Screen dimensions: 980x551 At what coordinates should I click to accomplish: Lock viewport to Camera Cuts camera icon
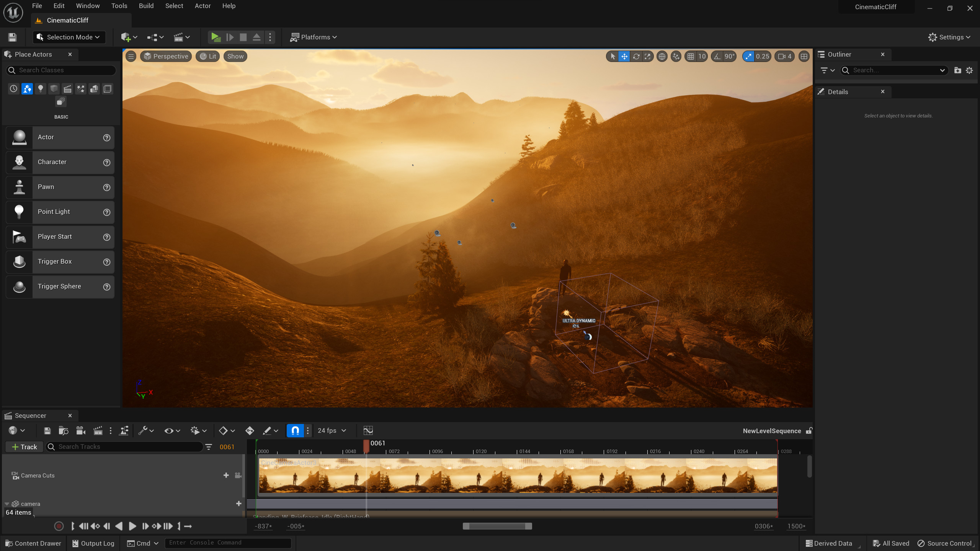tap(238, 475)
